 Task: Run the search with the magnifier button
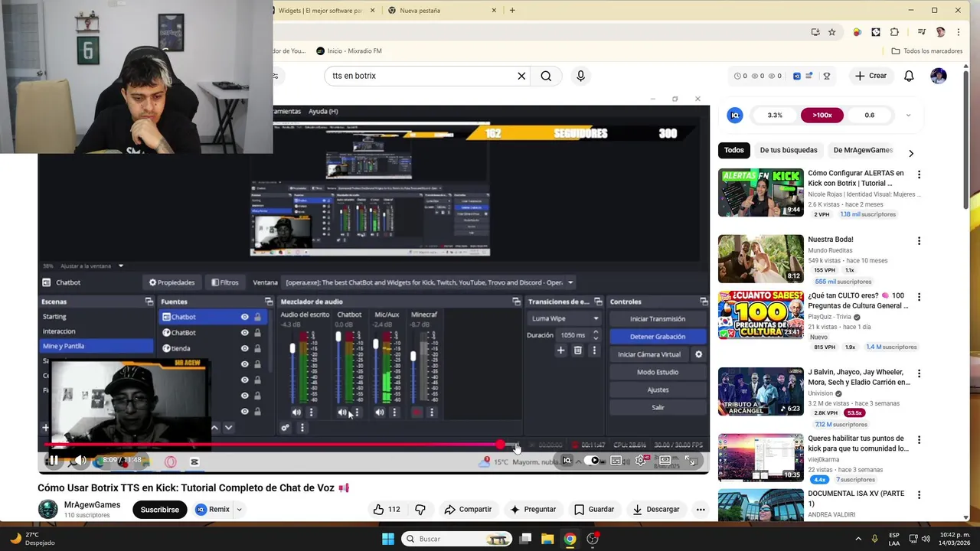pyautogui.click(x=546, y=76)
